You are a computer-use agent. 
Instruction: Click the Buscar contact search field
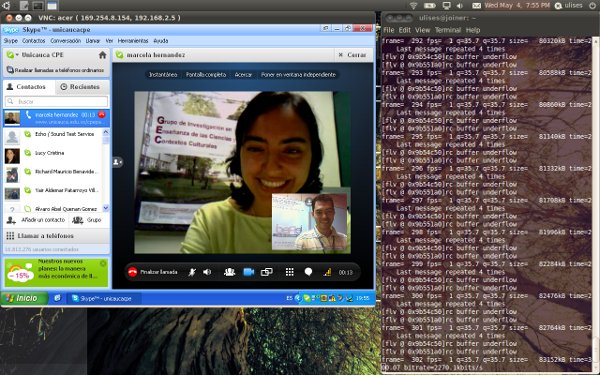point(56,101)
